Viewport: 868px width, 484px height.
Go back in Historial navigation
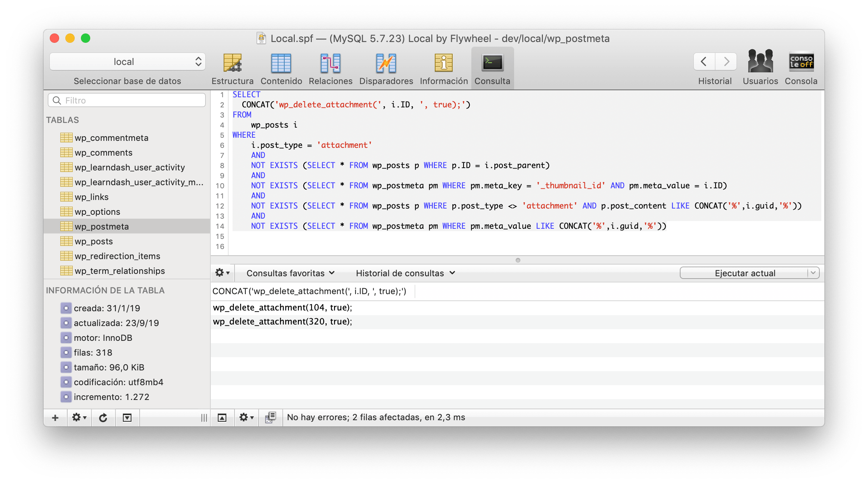click(x=704, y=61)
